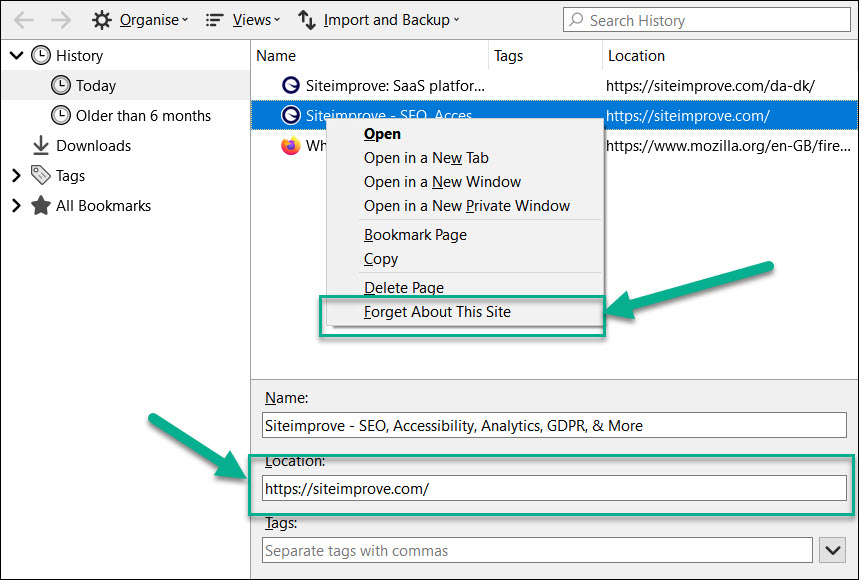Viewport: 859px width, 580px height.
Task: Collapse the History tree section
Action: (x=14, y=55)
